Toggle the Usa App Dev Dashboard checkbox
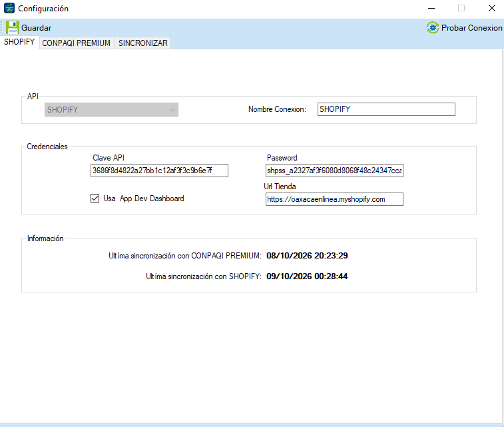The image size is (504, 427). tap(95, 198)
